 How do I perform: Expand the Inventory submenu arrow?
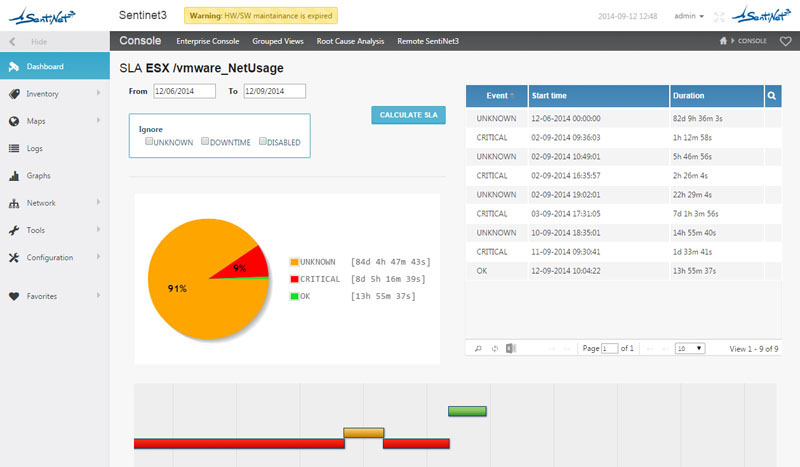98,93
